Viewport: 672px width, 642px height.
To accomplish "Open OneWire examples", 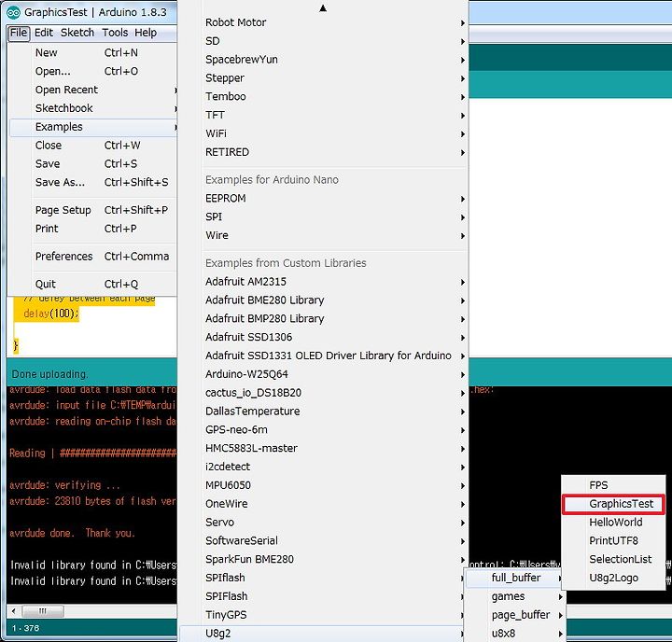I will [x=324, y=504].
